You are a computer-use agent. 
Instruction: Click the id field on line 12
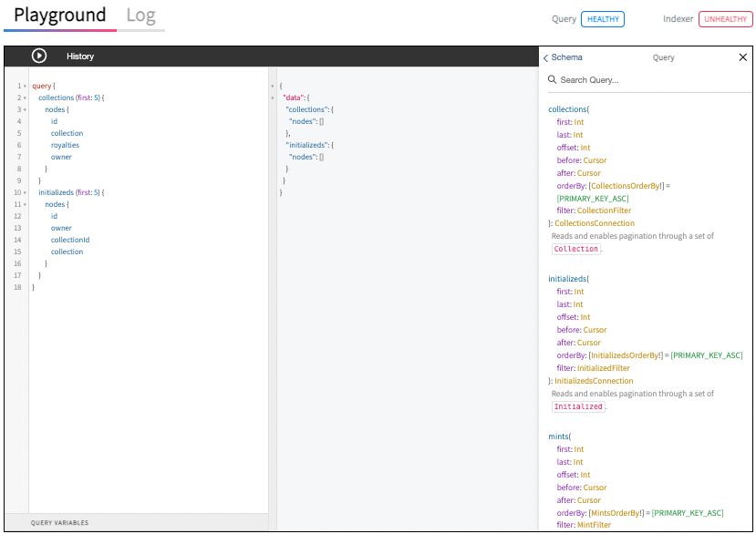(54, 216)
